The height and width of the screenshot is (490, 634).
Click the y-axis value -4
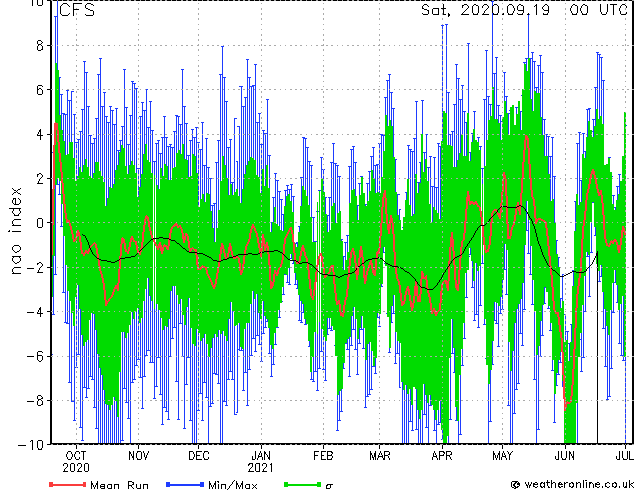pyautogui.click(x=35, y=312)
